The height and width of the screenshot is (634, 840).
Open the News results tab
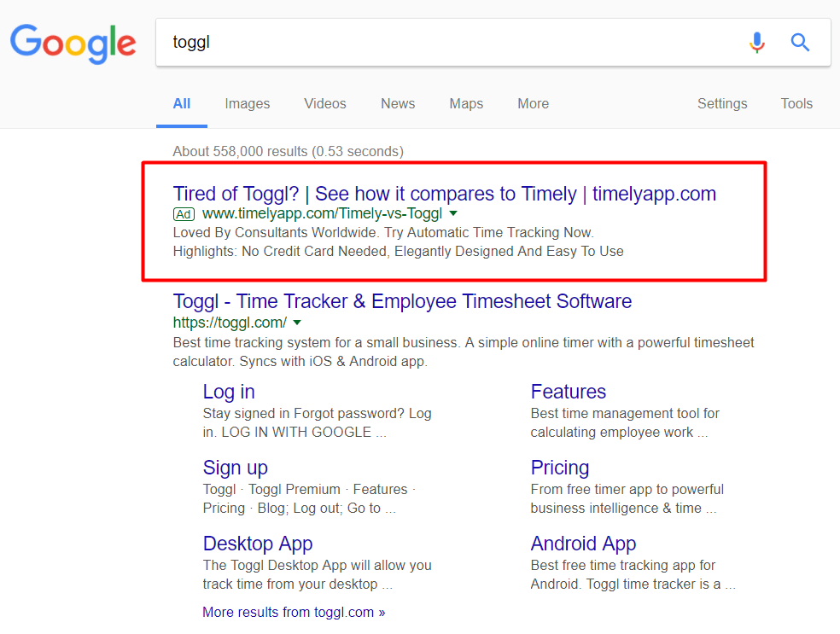[398, 103]
